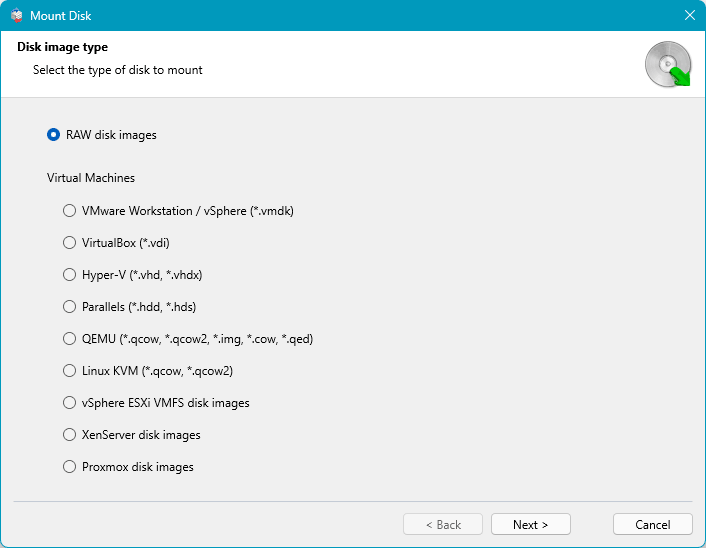Click the "Disk image type" heading
706x548 pixels.
[x=62, y=47]
